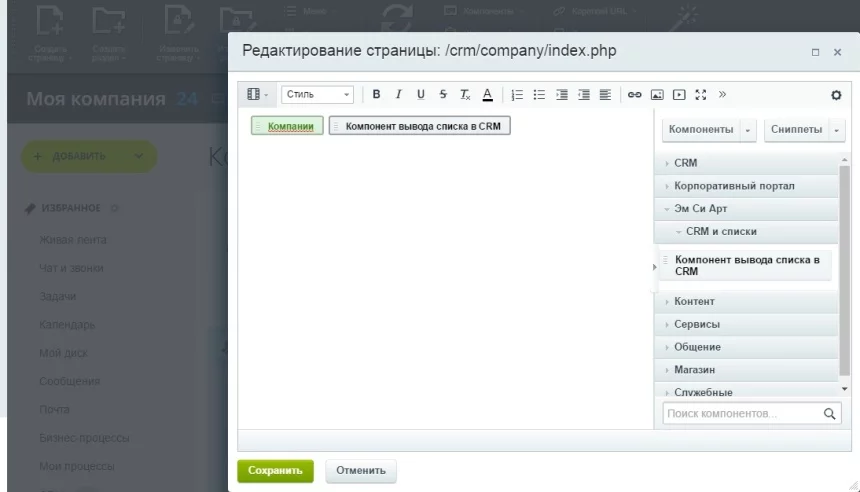The image size is (860, 492).
Task: Open the editor settings gear
Action: coord(835,95)
